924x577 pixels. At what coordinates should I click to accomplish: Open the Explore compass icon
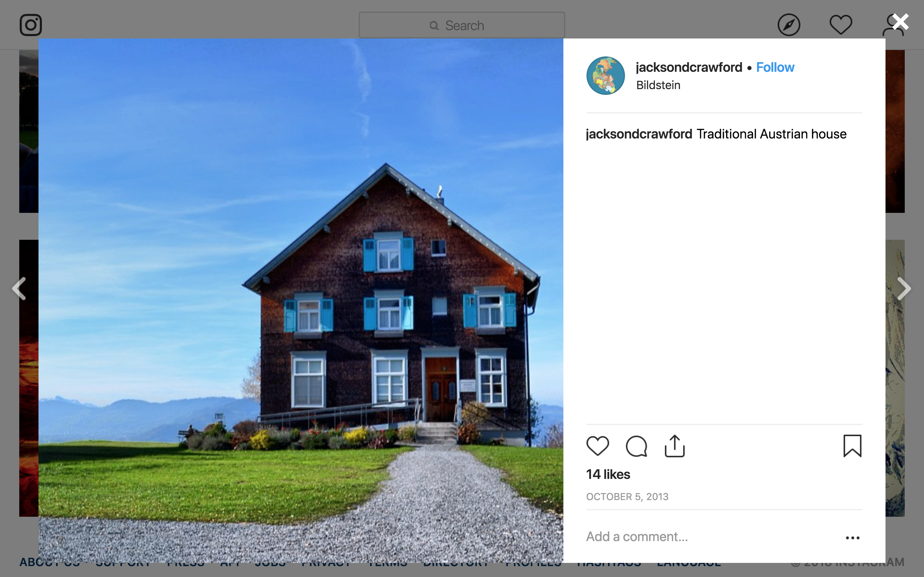789,25
